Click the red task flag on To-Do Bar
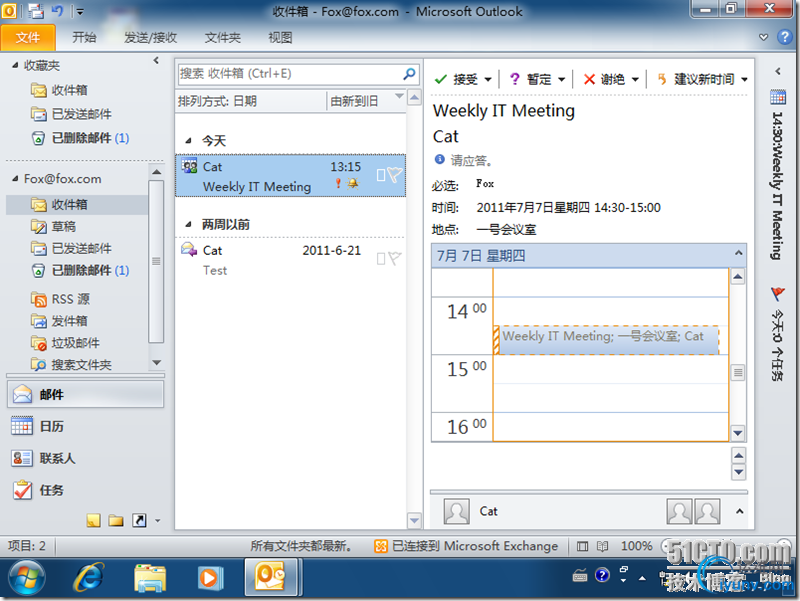Screen dimensions: 800x601 [778, 293]
